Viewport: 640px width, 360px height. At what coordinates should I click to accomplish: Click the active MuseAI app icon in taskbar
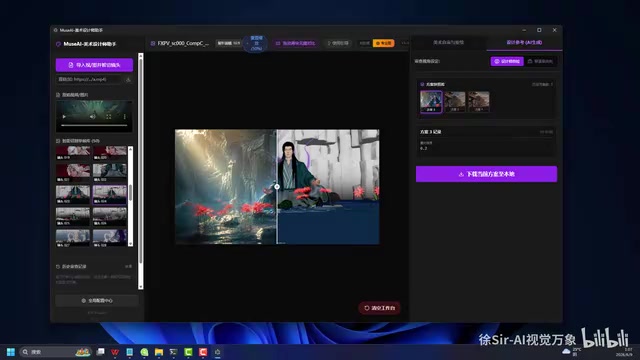[x=218, y=352]
